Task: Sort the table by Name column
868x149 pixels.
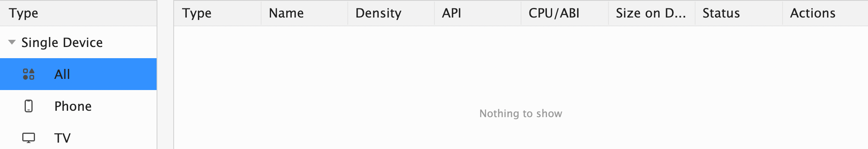Action: click(304, 13)
